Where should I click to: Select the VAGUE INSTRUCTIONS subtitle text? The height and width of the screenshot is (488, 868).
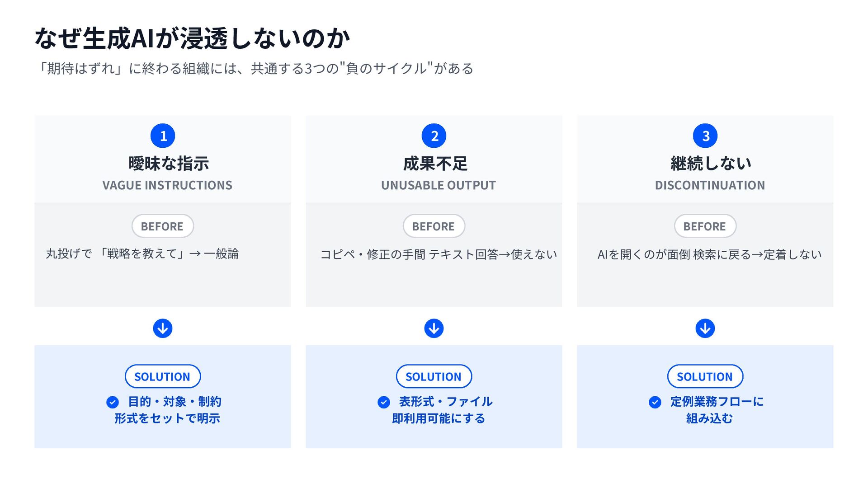pos(167,185)
